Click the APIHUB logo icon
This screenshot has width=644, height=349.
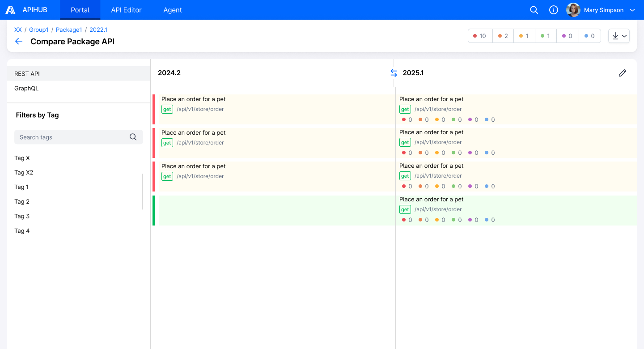[x=10, y=10]
